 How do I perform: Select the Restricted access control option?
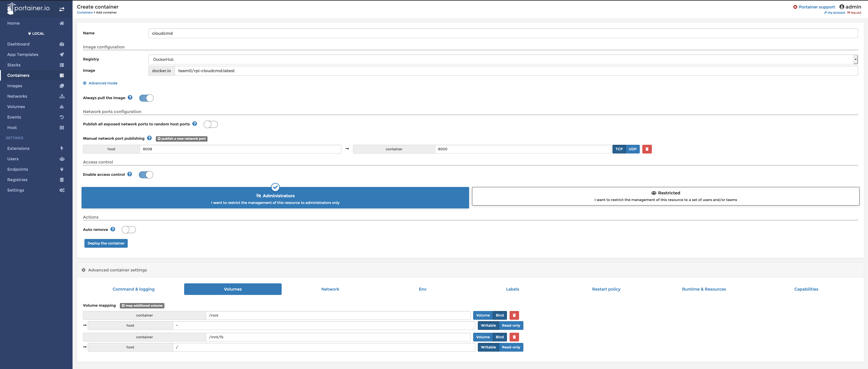click(x=665, y=196)
